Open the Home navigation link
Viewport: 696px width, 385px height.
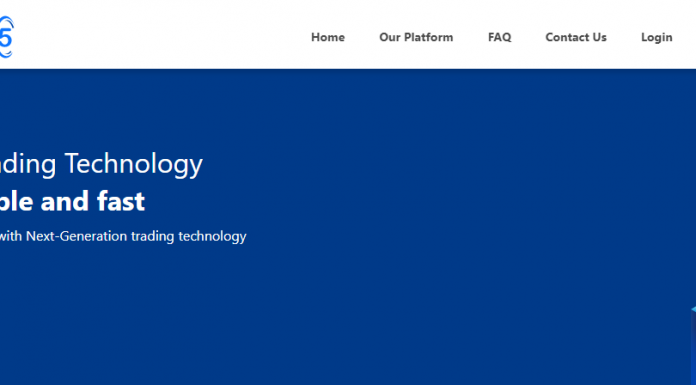[x=328, y=37]
